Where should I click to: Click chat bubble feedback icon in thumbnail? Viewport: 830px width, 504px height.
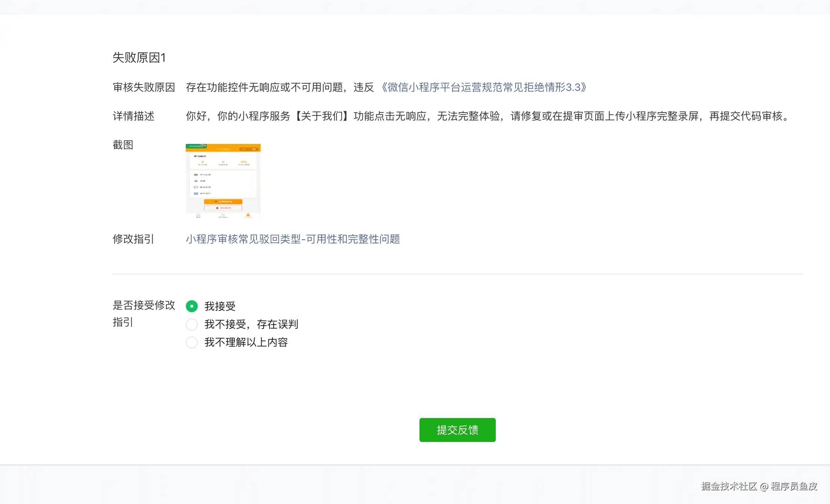[x=196, y=187]
